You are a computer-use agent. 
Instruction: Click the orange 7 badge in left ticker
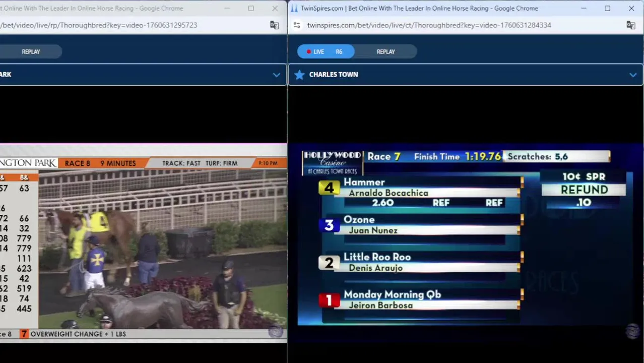(x=24, y=334)
